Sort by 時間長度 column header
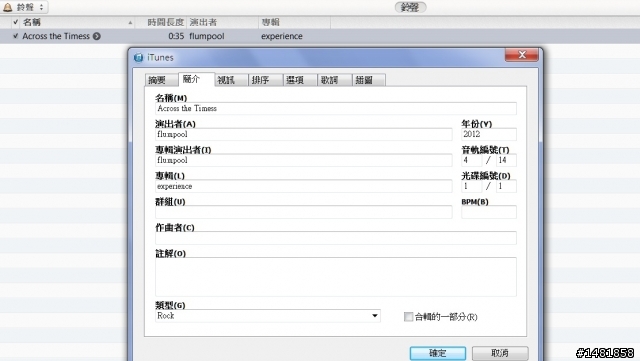The width and height of the screenshot is (640, 361). (x=165, y=22)
